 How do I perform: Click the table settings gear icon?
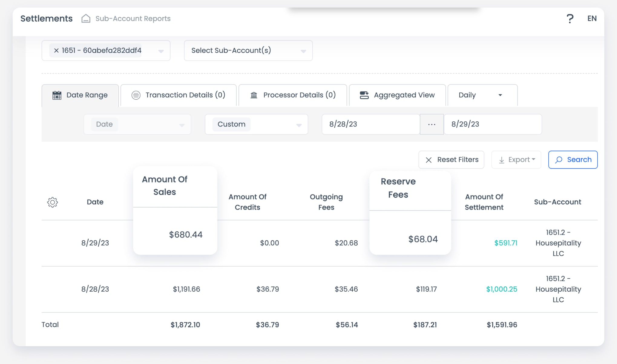[52, 202]
